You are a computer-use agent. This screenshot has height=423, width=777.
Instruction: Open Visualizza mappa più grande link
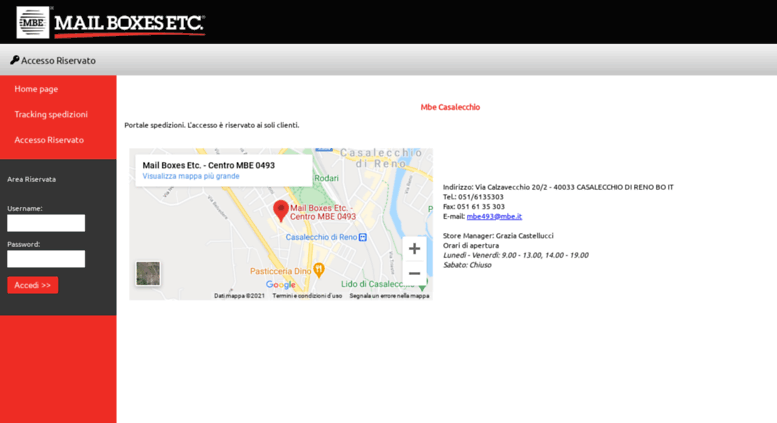[191, 176]
